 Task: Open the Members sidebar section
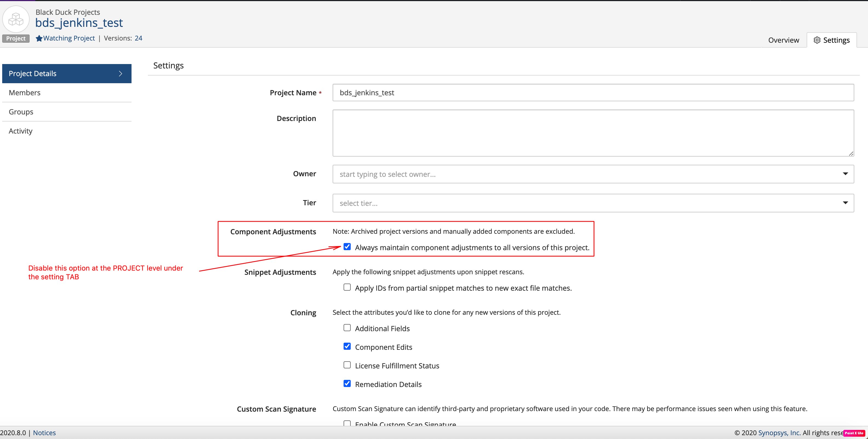(67, 93)
